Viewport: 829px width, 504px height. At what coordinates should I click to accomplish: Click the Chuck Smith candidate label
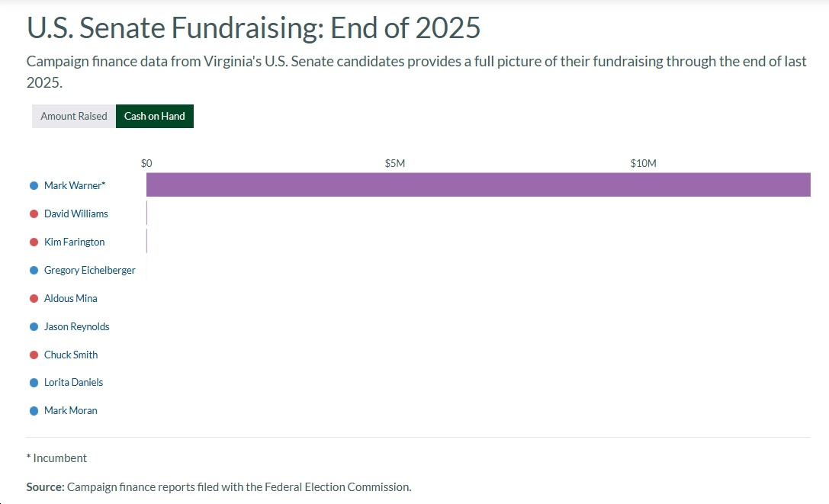point(71,355)
